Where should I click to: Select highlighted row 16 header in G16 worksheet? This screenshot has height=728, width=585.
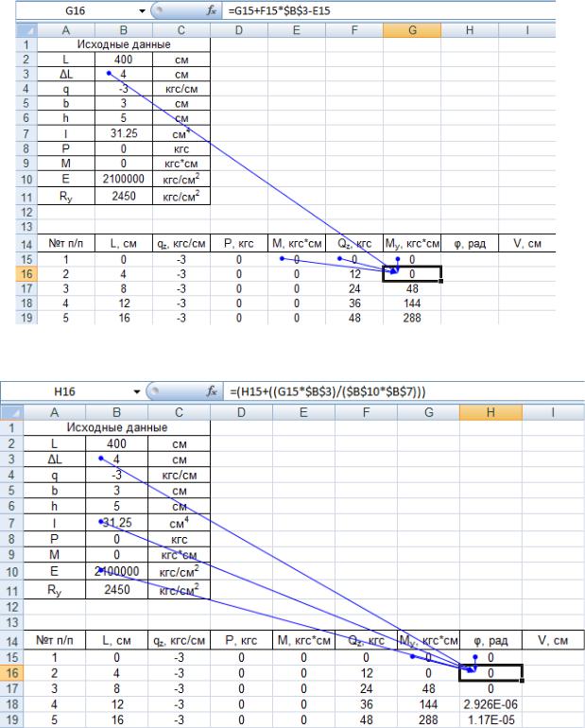pyautogui.click(x=26, y=274)
